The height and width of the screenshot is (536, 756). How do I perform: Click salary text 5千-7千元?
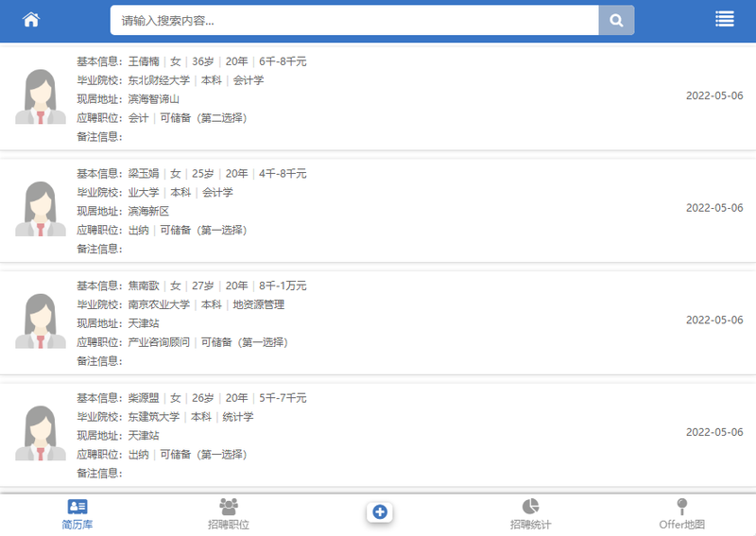point(283,398)
